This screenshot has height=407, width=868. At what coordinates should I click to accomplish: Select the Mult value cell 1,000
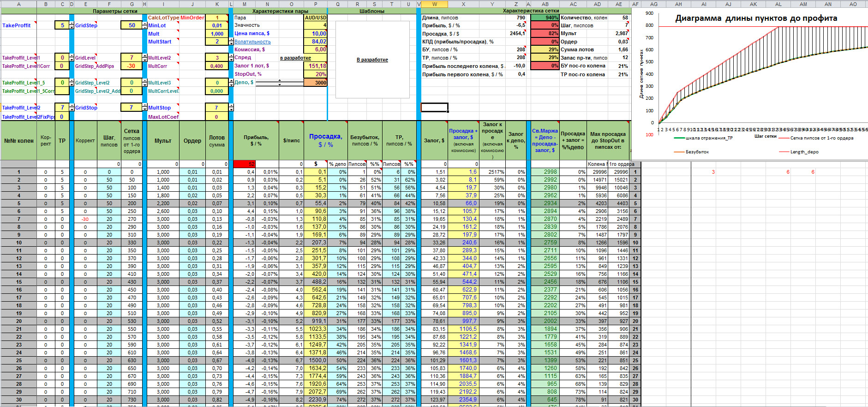pyautogui.click(x=217, y=34)
